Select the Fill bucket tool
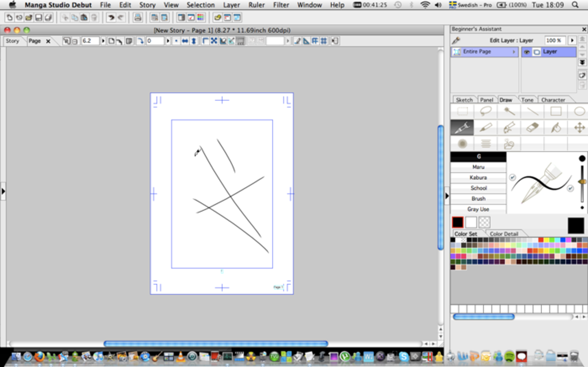The height and width of the screenshot is (367, 588). point(555,128)
